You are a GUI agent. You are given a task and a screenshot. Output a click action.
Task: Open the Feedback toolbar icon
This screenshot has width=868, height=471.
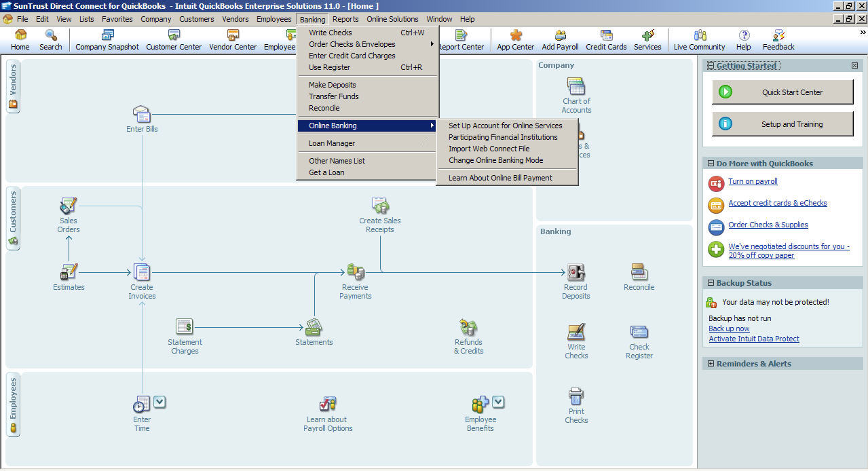pyautogui.click(x=778, y=40)
